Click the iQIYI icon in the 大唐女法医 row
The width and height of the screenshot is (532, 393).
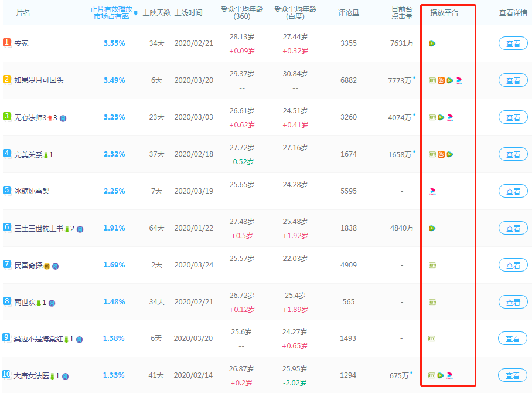pos(432,375)
